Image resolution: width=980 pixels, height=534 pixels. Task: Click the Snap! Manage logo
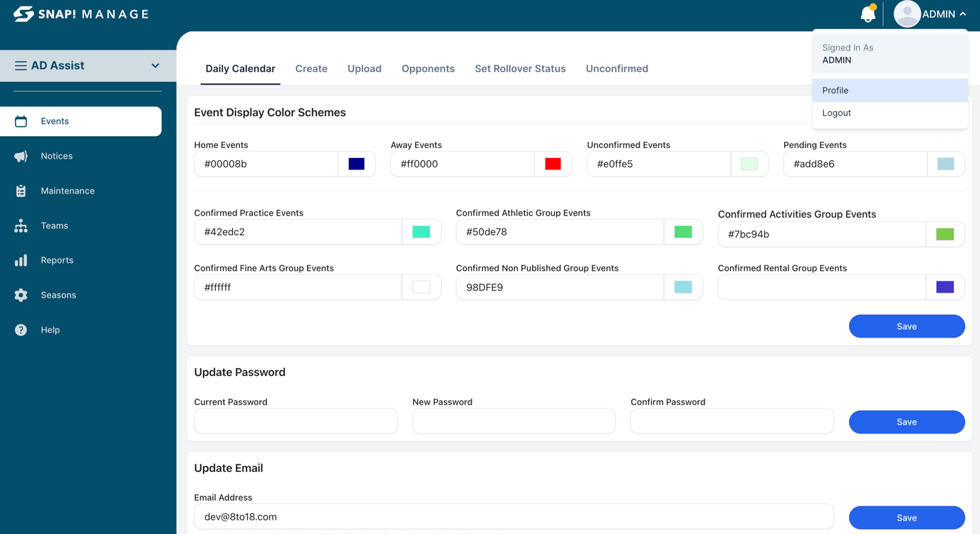click(81, 14)
